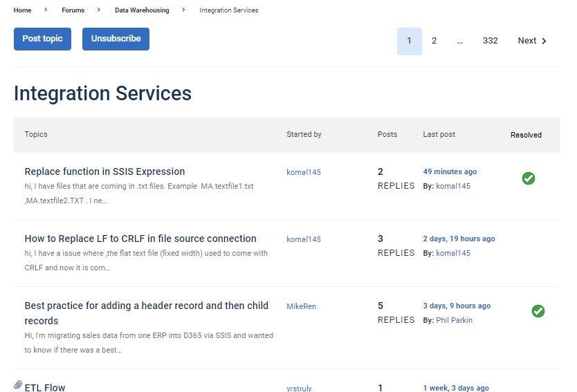Screen dimensions: 577x392
Task: Navigate to Home in breadcrumb
Action: 22,10
